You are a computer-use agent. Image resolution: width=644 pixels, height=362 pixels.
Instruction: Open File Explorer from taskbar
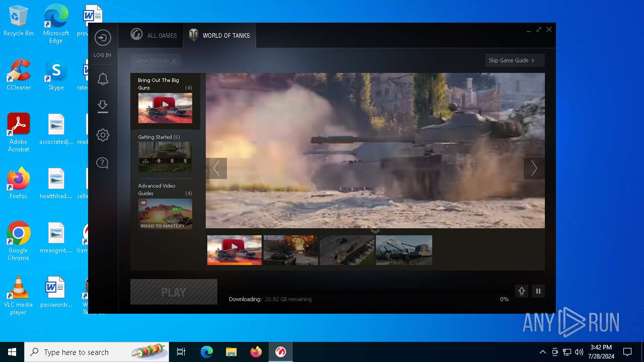231,352
